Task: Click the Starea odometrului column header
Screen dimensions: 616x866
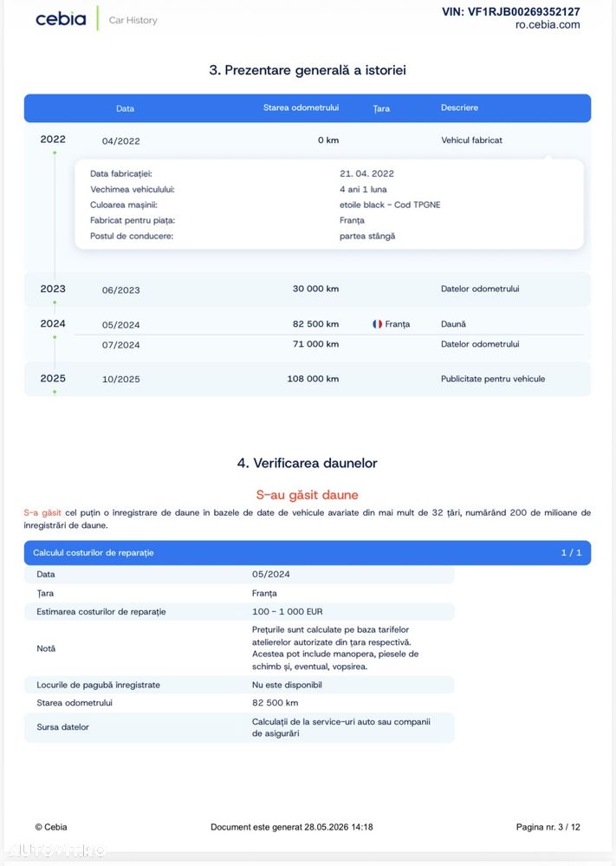Action: point(301,107)
